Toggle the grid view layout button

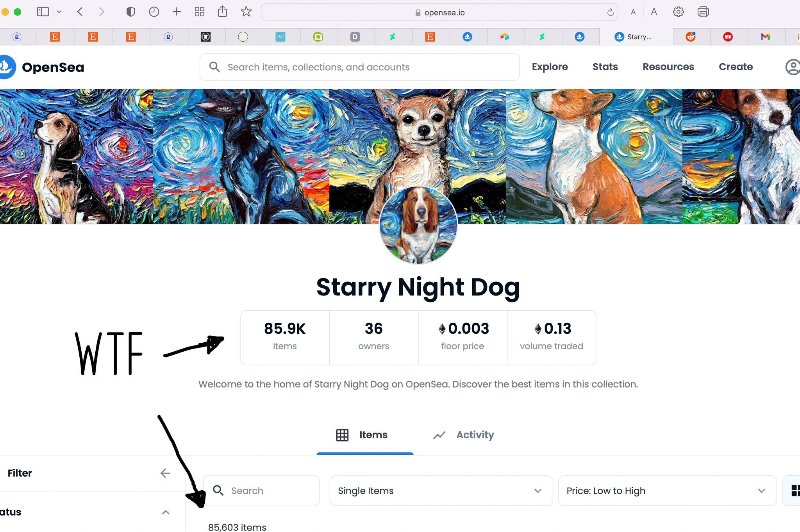pyautogui.click(x=795, y=491)
